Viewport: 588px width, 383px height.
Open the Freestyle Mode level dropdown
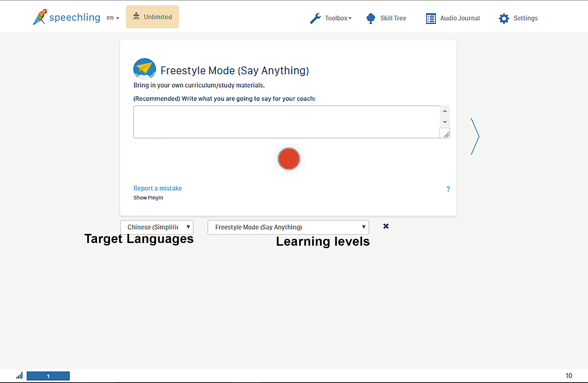(x=288, y=227)
